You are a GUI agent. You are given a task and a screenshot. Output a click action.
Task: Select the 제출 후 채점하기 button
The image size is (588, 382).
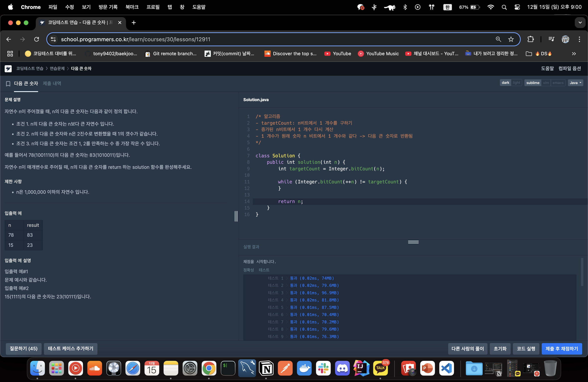pyautogui.click(x=562, y=348)
